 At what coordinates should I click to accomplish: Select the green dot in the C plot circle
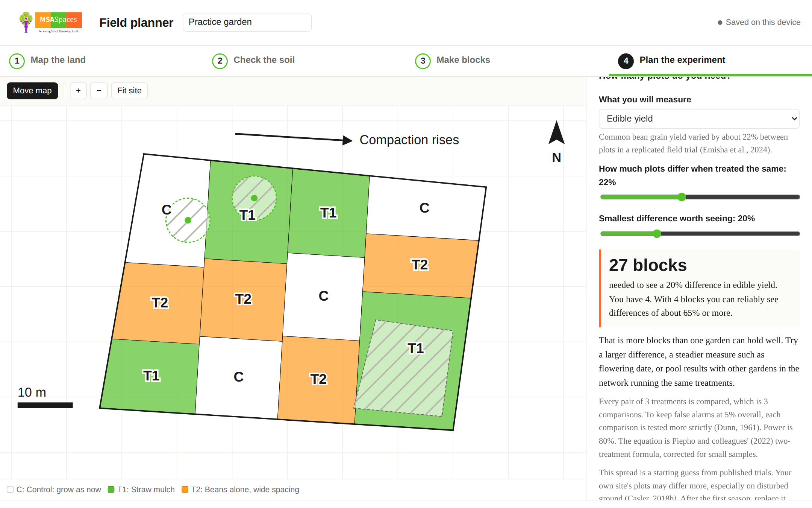pos(188,220)
